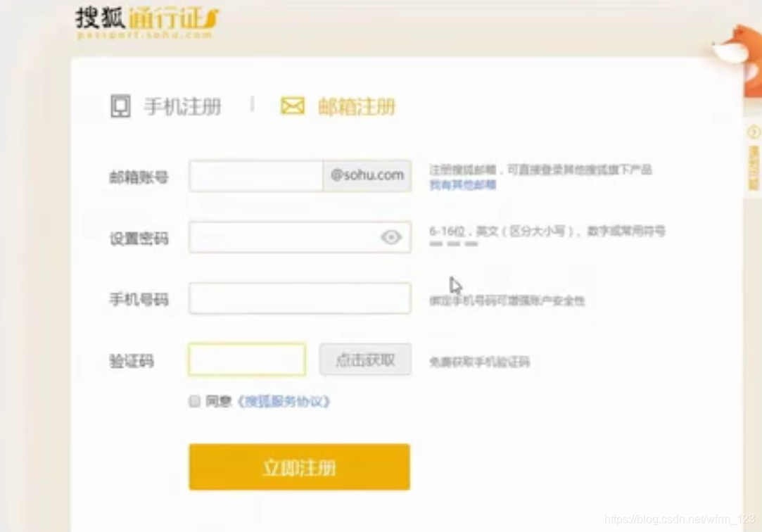
Task: Click the 6-16位 password requirement text
Action: pos(547,231)
